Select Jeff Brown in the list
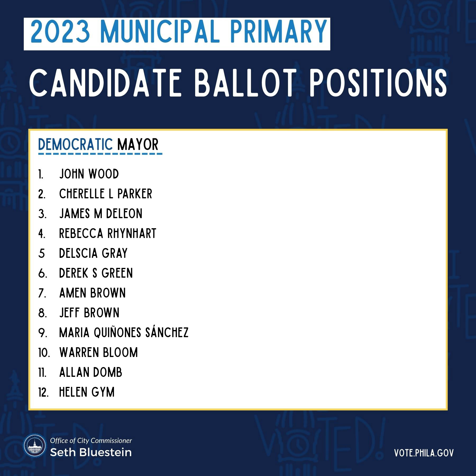Screen dimensions: 476x476 tap(89, 313)
